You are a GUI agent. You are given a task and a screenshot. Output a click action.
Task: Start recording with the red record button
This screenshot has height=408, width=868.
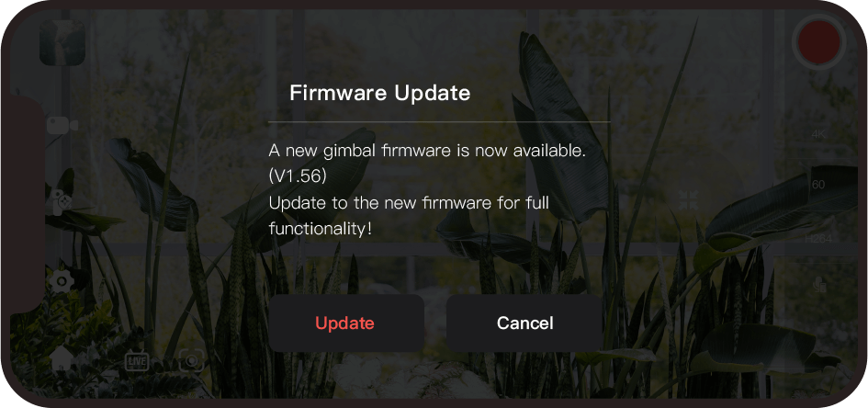coord(818,42)
